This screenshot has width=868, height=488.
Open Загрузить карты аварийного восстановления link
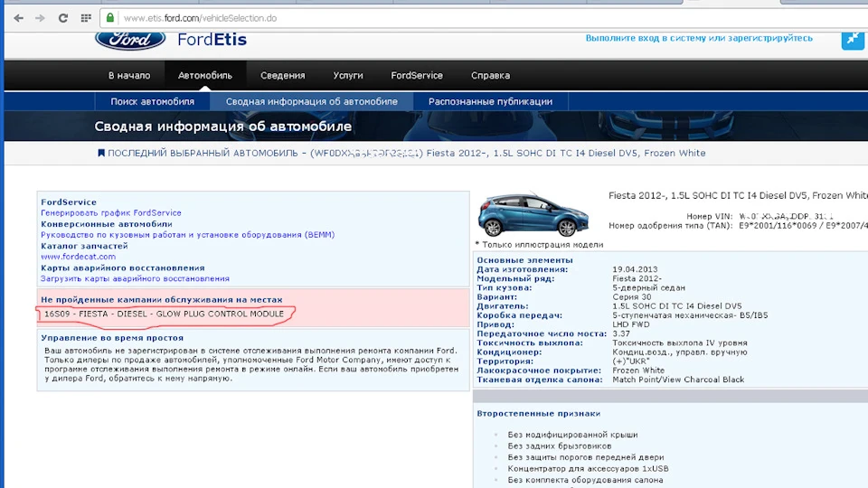pyautogui.click(x=135, y=279)
